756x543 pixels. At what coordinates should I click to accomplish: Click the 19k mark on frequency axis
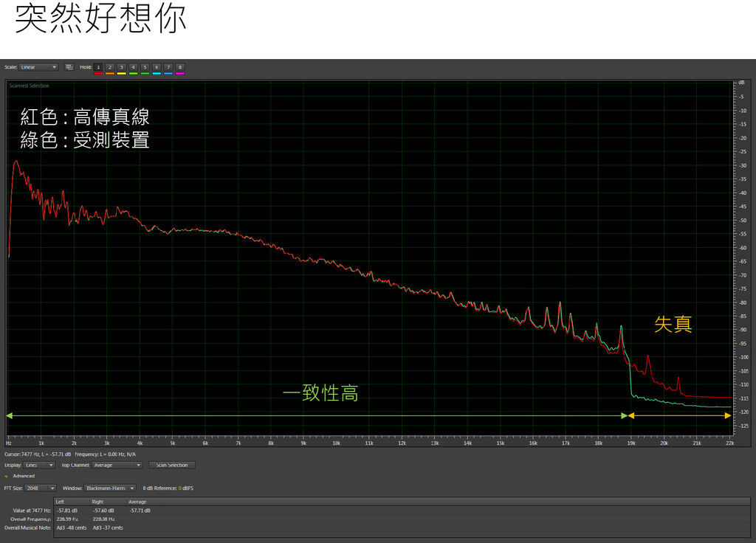(631, 443)
